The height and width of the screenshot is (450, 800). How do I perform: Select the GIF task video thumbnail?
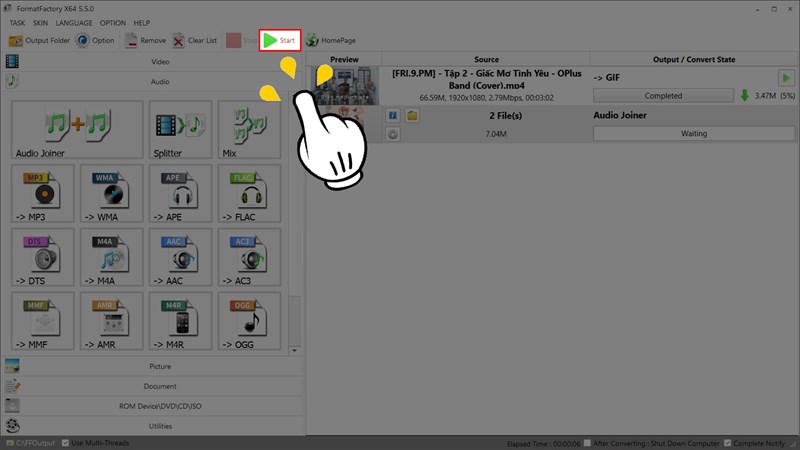tap(345, 86)
